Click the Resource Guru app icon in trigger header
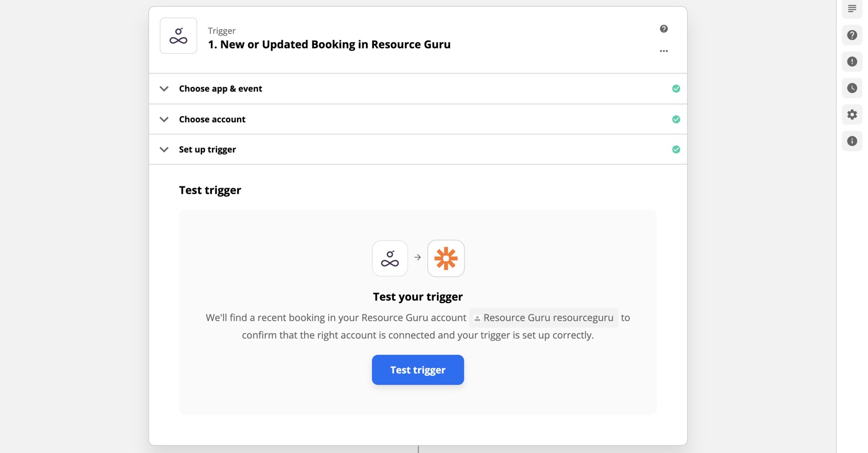 [x=179, y=36]
